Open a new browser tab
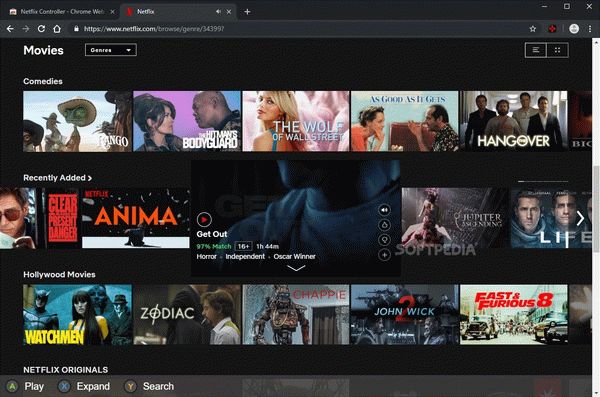The image size is (600, 397). pos(247,11)
